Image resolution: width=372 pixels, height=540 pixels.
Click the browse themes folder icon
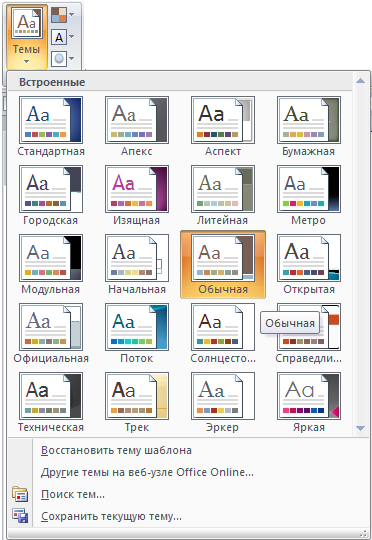(20, 494)
